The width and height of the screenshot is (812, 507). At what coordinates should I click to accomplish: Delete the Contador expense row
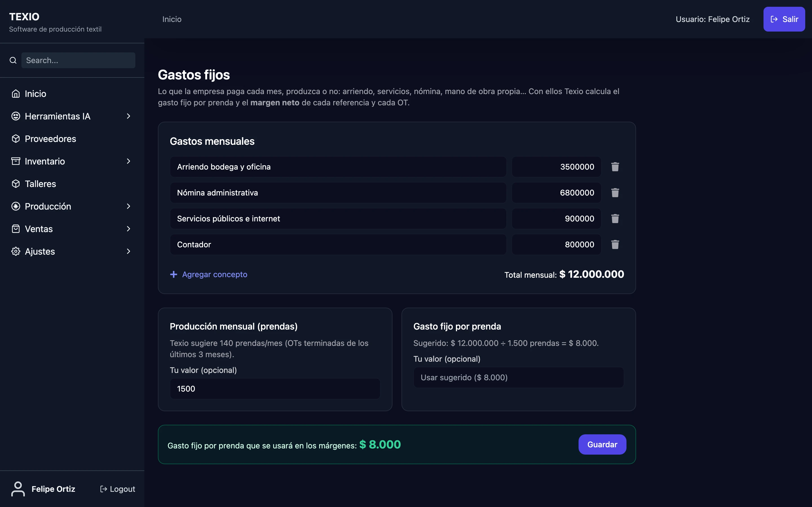pyautogui.click(x=615, y=244)
